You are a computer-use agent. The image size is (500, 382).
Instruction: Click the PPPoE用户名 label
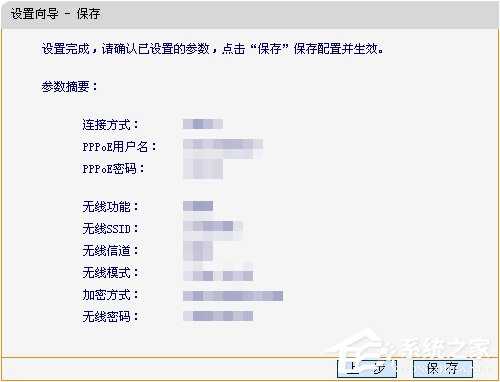tap(119, 147)
